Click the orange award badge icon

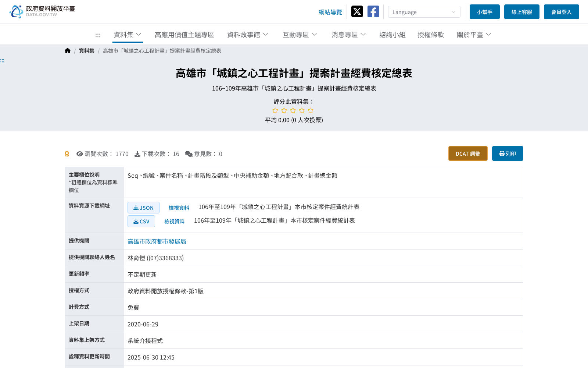point(67,154)
